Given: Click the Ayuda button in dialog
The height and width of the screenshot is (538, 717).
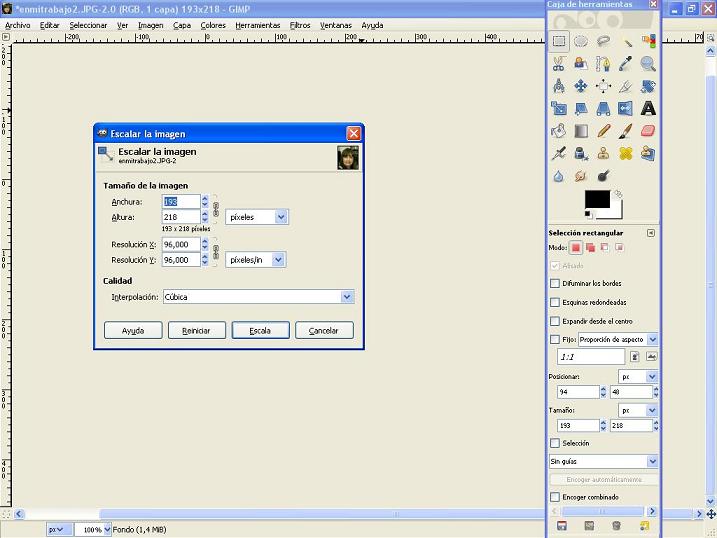Looking at the screenshot, I should click(x=133, y=330).
